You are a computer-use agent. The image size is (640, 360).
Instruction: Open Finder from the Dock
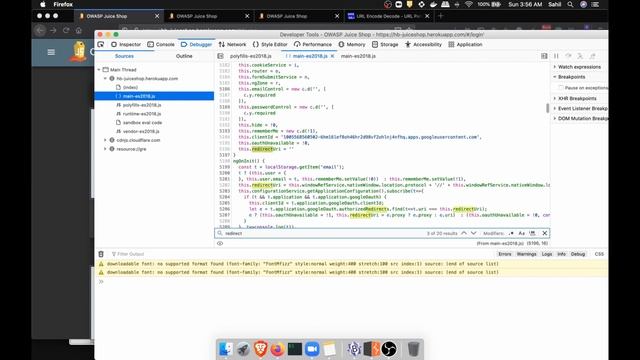(x=225, y=349)
